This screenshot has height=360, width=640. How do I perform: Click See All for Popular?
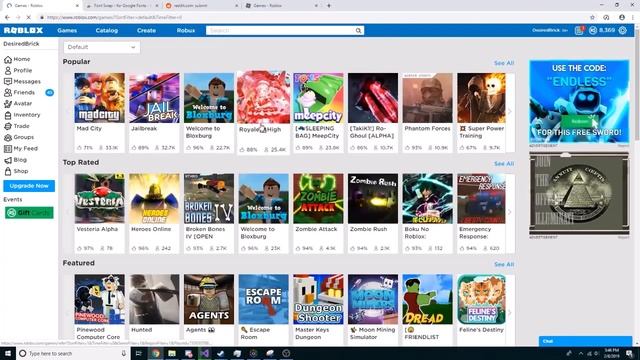[x=504, y=63]
